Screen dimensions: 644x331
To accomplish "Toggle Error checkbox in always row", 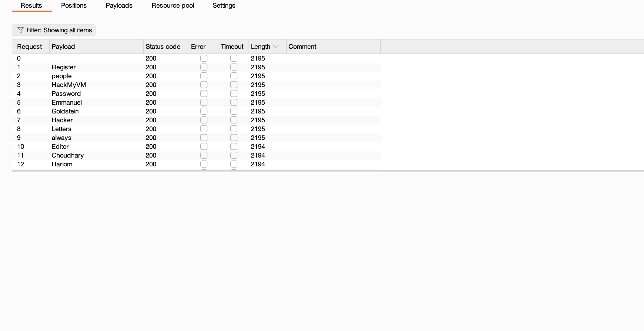I will click(x=204, y=138).
